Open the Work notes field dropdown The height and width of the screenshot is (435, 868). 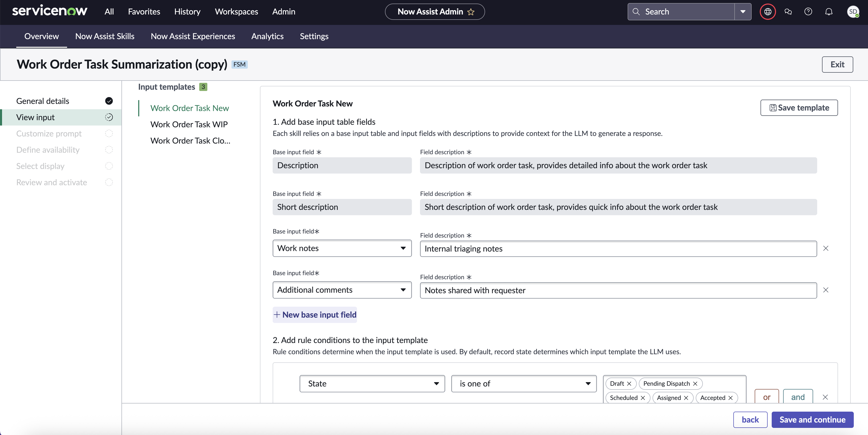click(x=342, y=248)
